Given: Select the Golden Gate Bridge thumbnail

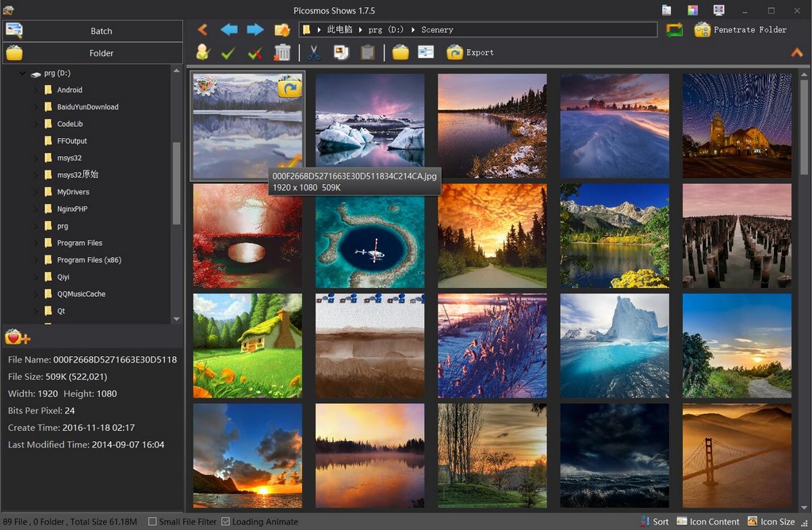Looking at the screenshot, I should 737,455.
